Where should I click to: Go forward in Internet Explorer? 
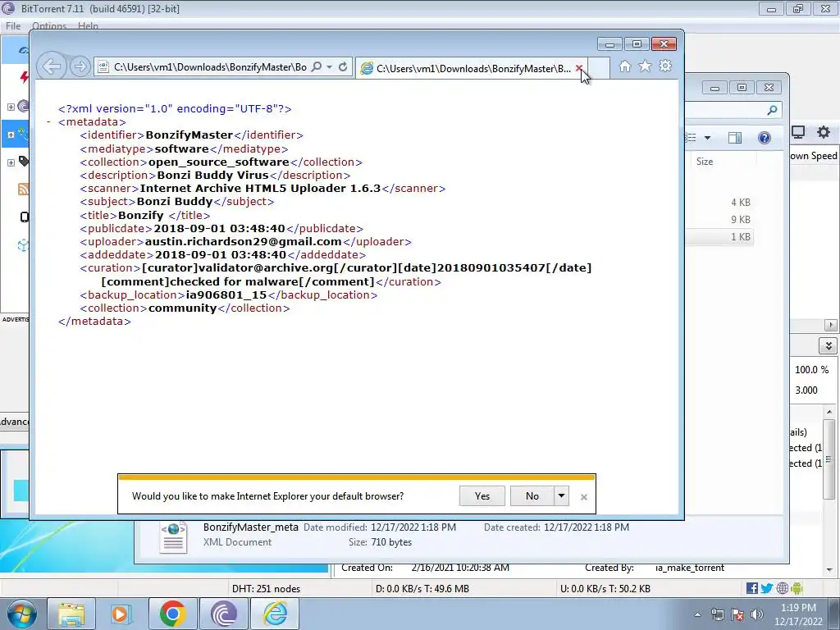coord(80,66)
